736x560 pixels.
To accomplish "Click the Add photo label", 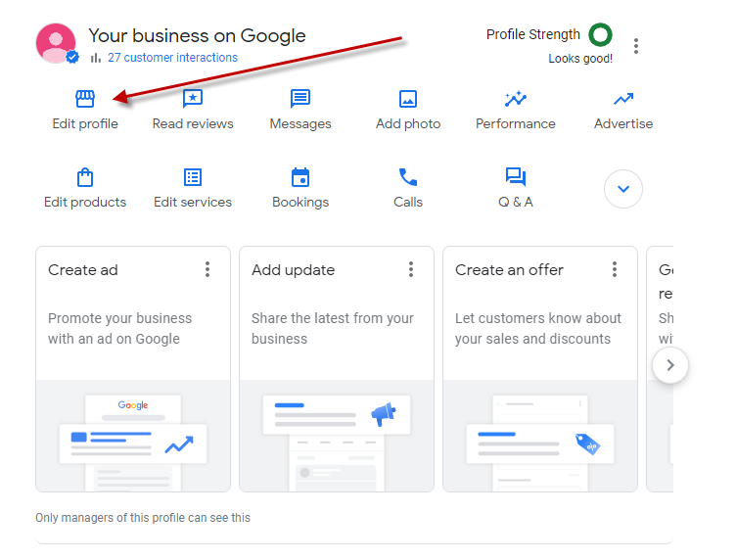I will tap(408, 124).
